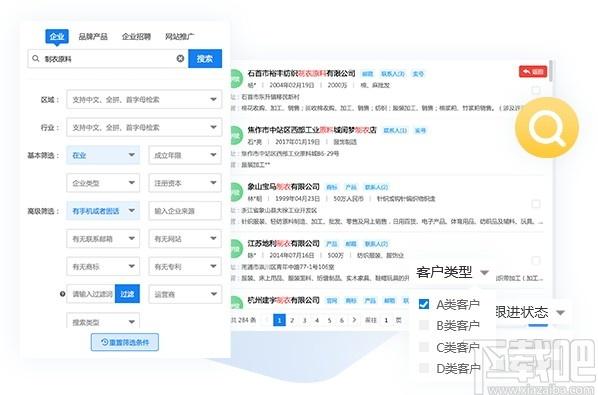598x395 pixels.
Task: Expand the 区域 dropdown
Action: pos(144,100)
